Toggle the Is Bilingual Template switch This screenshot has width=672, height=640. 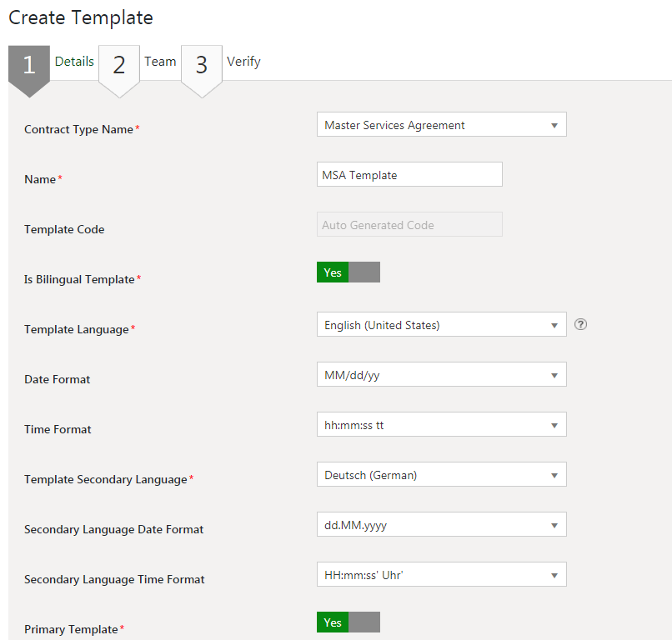coord(349,272)
